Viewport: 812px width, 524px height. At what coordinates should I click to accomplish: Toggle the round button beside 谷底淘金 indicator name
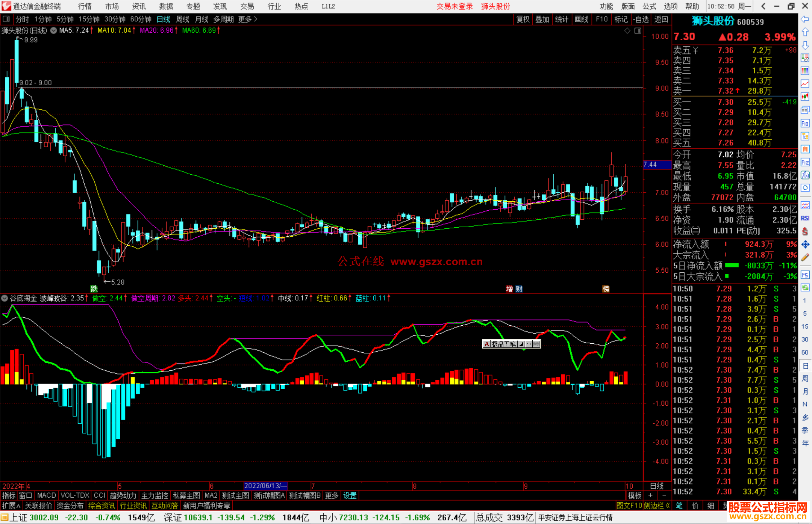click(x=5, y=298)
